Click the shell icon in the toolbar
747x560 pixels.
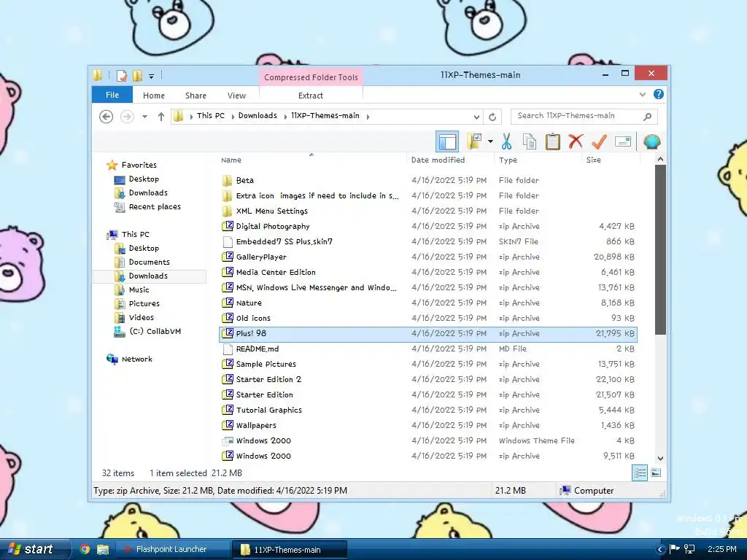651,141
